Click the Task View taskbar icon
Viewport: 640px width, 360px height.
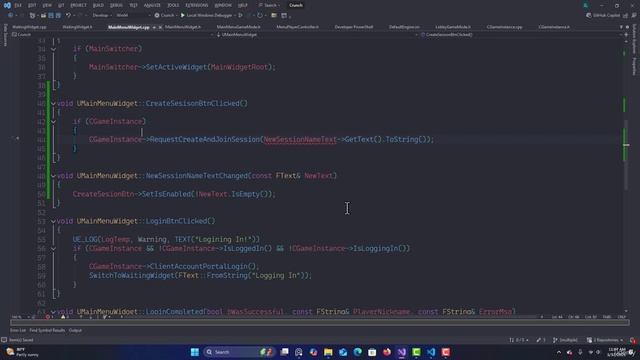pyautogui.click(x=284, y=352)
